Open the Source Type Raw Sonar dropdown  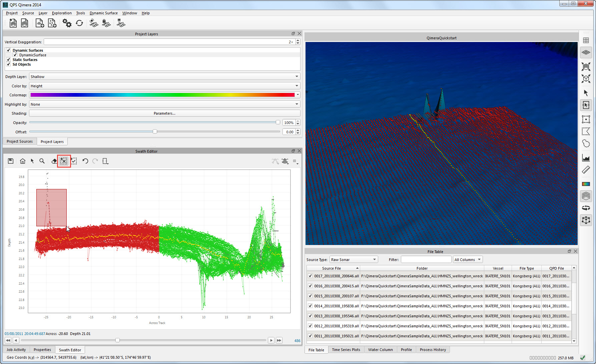354,260
